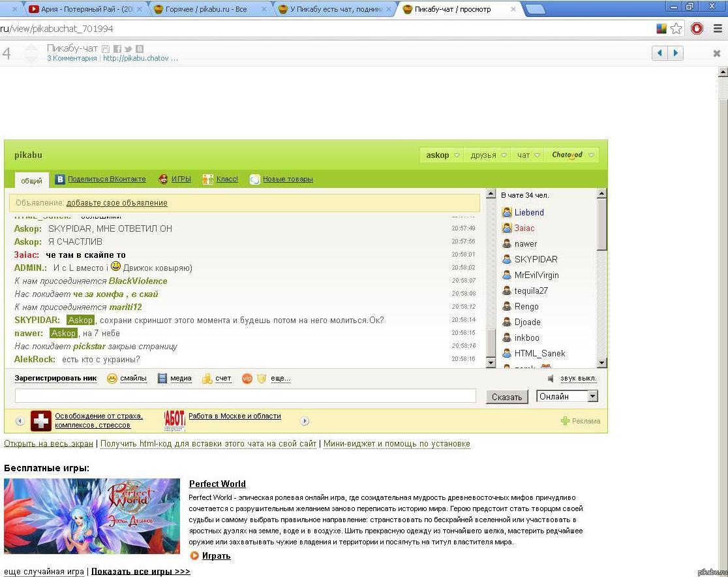Image resolution: width=728 pixels, height=577 pixels.
Task: Click the previous ad arrow in the banner
Action: click(20, 421)
